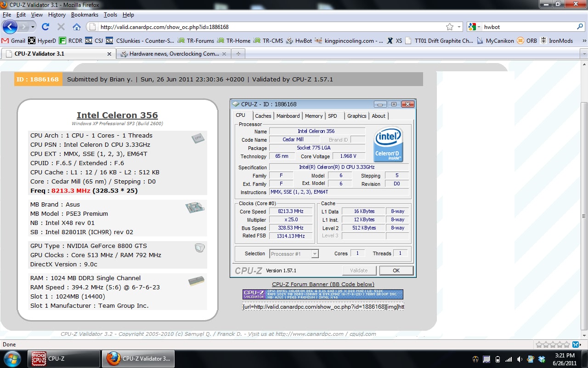Open the IronMods bookmark

click(x=556, y=40)
